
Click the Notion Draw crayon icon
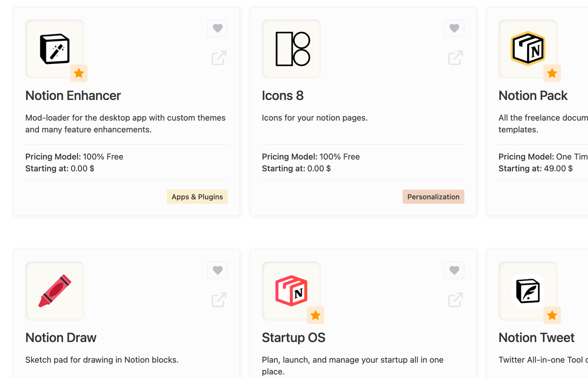[55, 291]
